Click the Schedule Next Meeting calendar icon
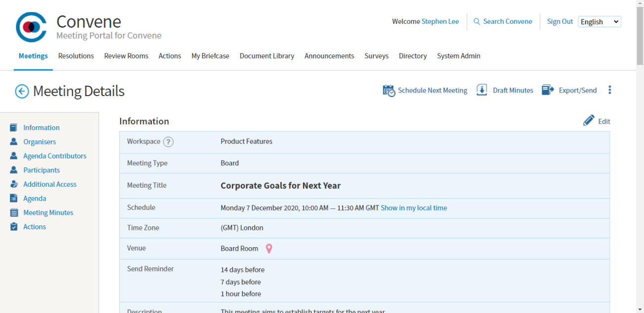Screen dimensions: 644x313 click(x=389, y=91)
